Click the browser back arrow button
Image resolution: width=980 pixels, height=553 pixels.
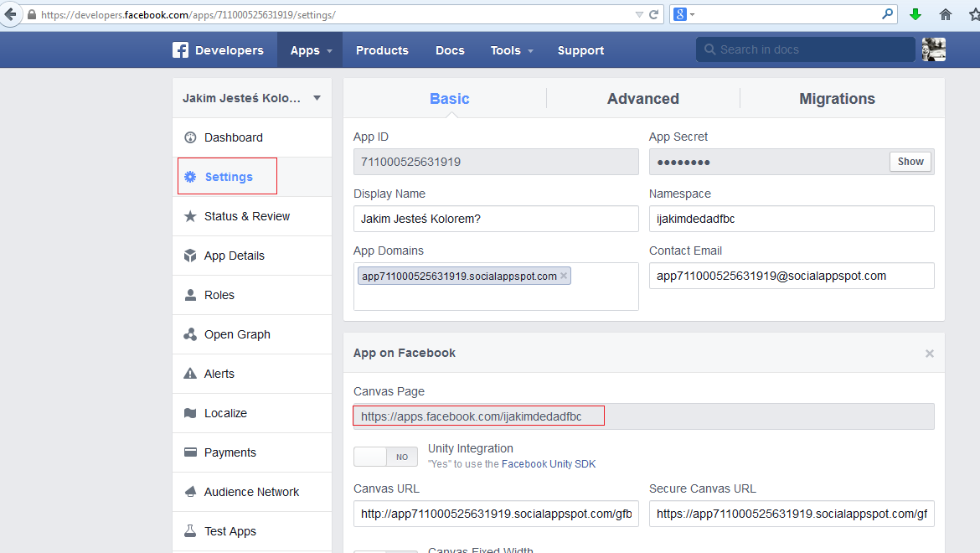[x=11, y=13]
